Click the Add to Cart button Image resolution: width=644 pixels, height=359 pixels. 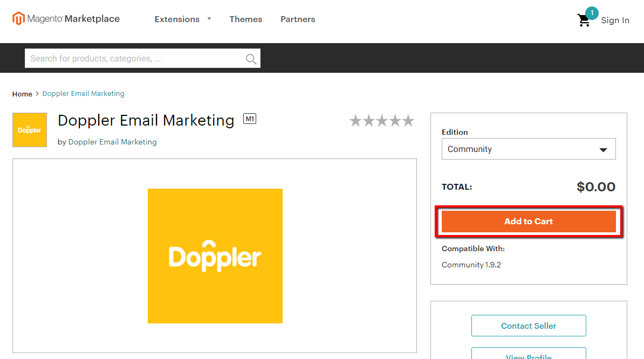pyautogui.click(x=529, y=222)
